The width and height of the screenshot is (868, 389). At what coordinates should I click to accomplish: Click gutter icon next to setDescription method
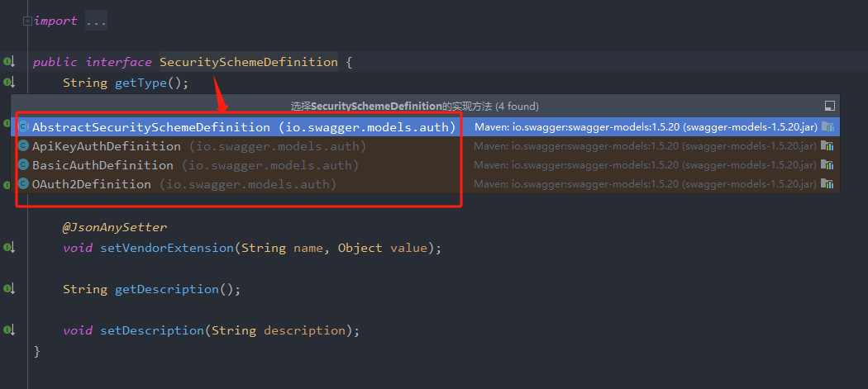9,330
